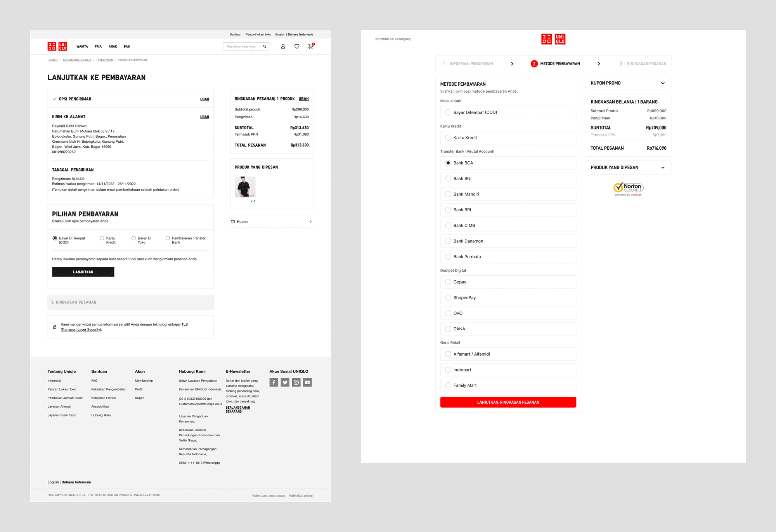Select Gopay digital wallet option
This screenshot has height=532, width=776.
[448, 282]
